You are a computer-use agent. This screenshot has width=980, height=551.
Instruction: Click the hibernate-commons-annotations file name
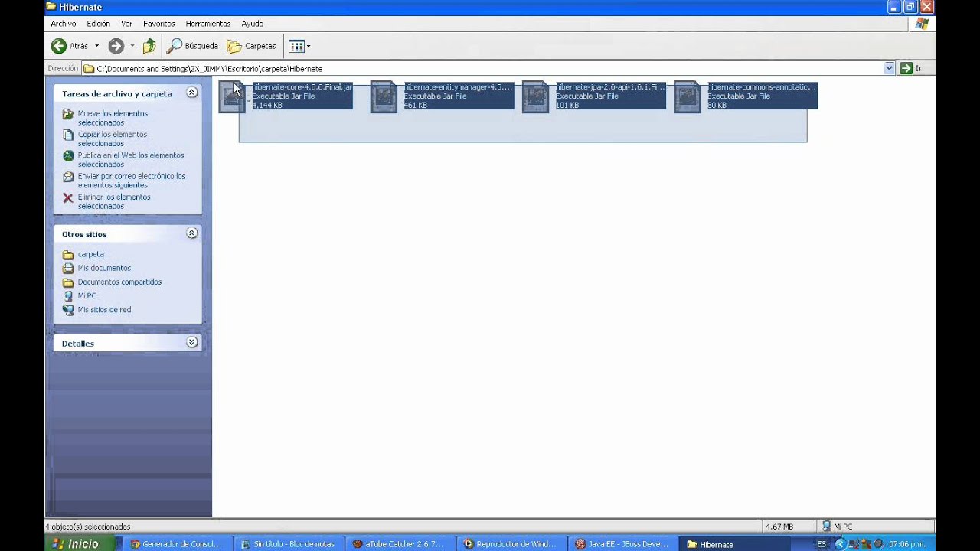pyautogui.click(x=762, y=87)
